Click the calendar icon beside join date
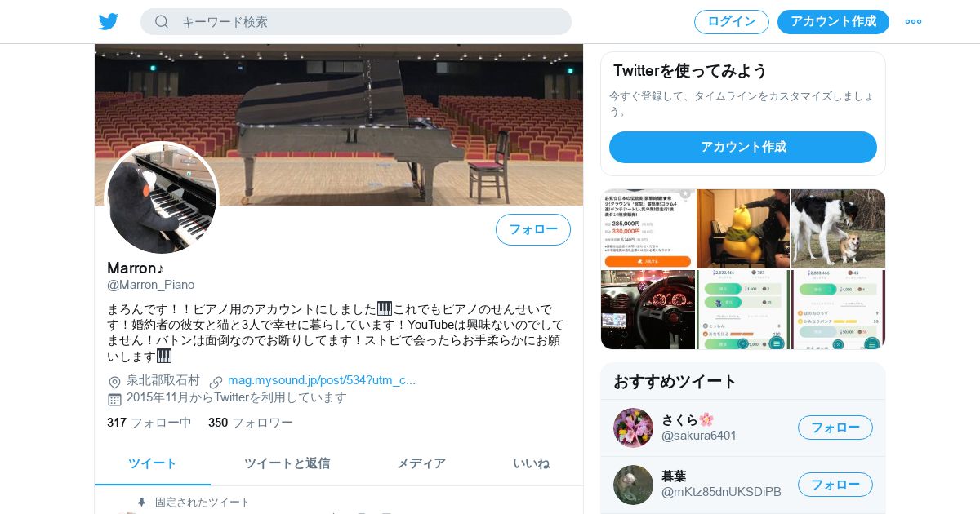Screen dimensions: 980x514 [114, 399]
